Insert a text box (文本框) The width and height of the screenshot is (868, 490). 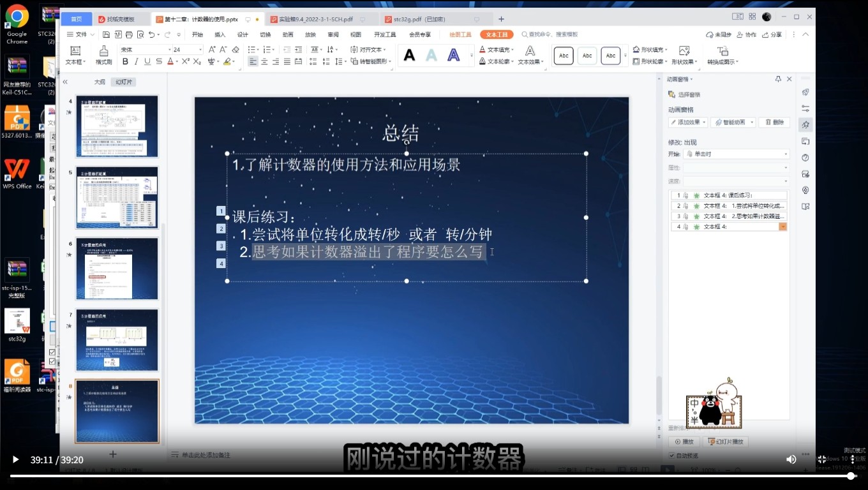[x=75, y=56]
